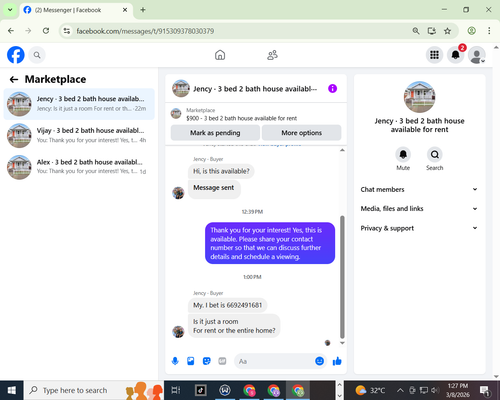Click the 'Hi, is this available?' message

[x=221, y=171]
